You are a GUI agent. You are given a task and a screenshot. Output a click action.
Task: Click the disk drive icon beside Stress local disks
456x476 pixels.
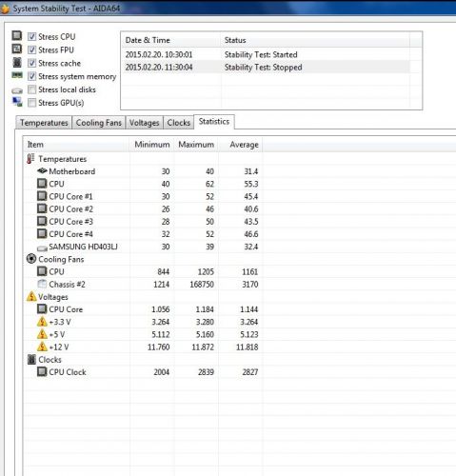tap(17, 90)
